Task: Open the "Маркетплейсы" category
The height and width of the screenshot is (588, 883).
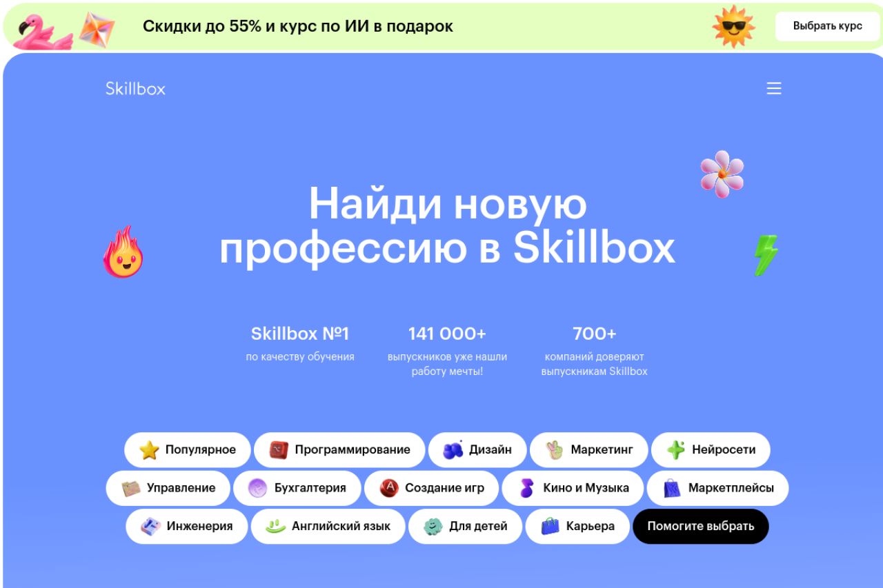Action: pos(717,488)
